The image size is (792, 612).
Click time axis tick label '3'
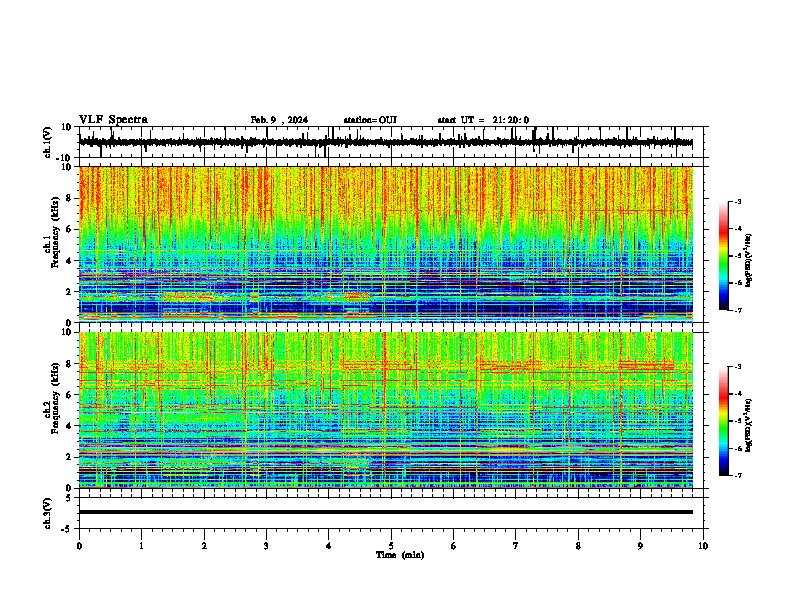click(266, 546)
